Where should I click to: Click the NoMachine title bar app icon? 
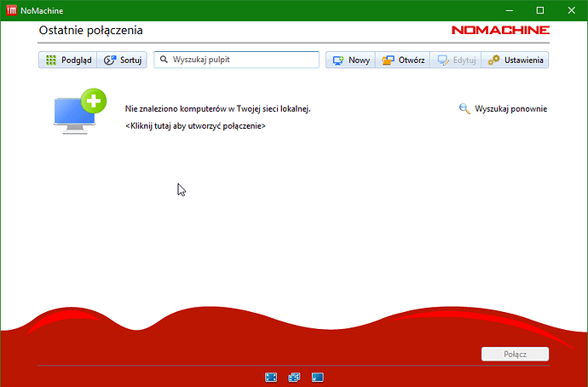10,10
